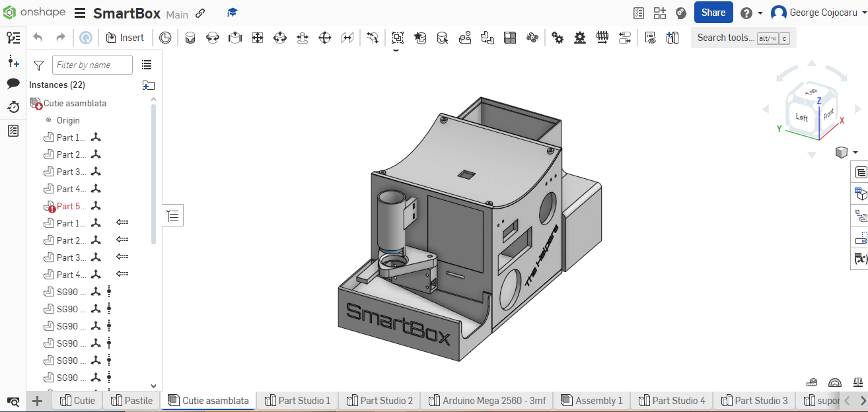Open the top icon on right panel strip
The width and height of the screenshot is (868, 412).
tap(861, 172)
